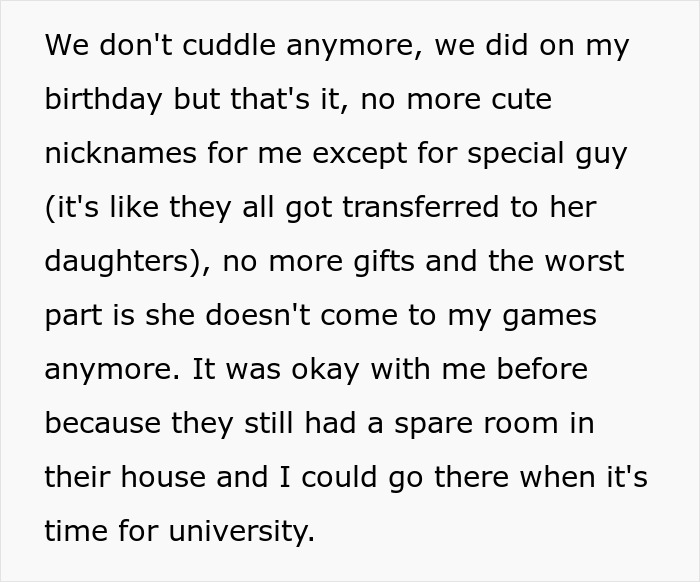Click the word "house" in the text

click(x=163, y=477)
